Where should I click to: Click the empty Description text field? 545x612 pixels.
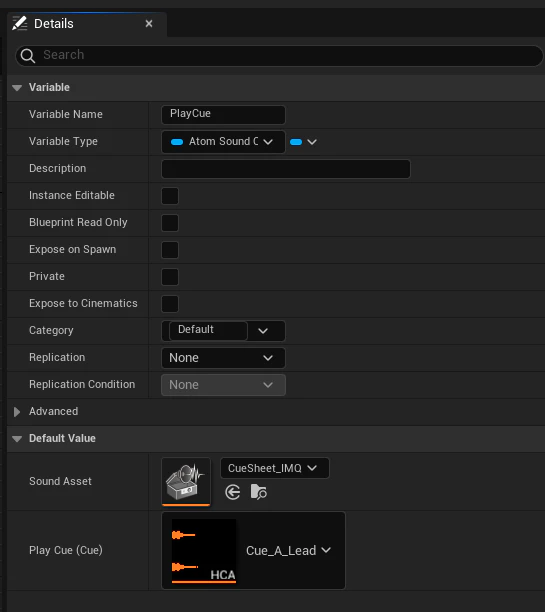[286, 169]
